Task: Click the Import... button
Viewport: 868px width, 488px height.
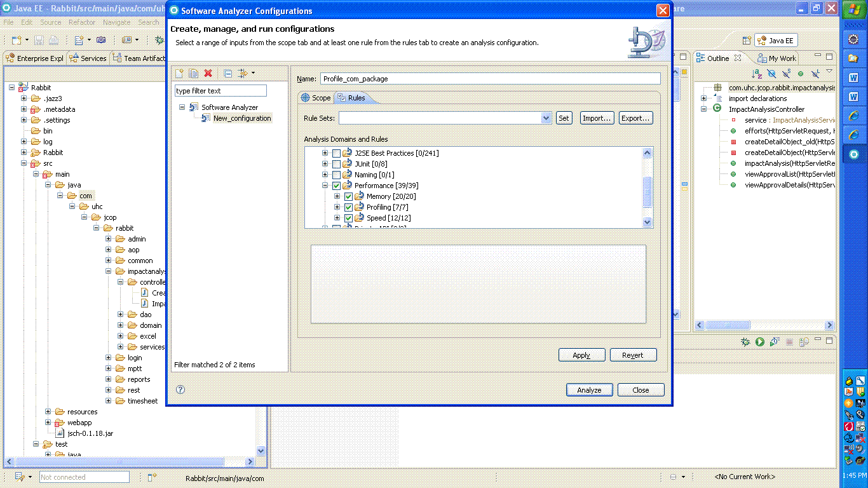Action: pyautogui.click(x=597, y=118)
